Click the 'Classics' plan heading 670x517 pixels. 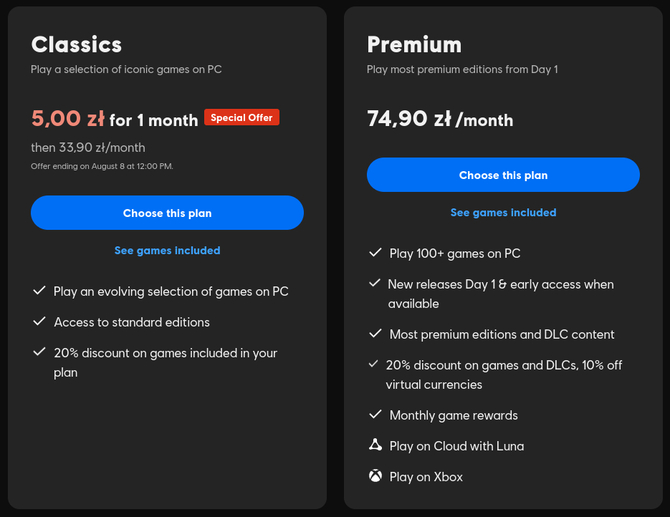coord(76,44)
